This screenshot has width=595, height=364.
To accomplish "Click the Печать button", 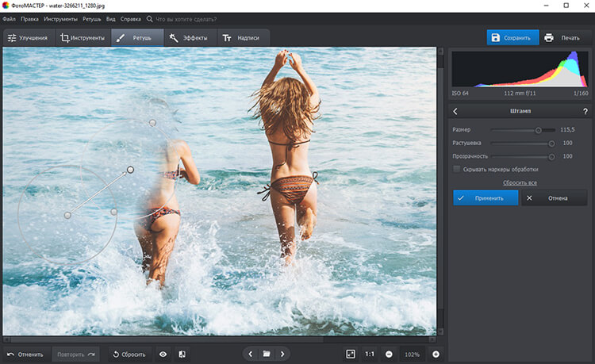I will [563, 37].
